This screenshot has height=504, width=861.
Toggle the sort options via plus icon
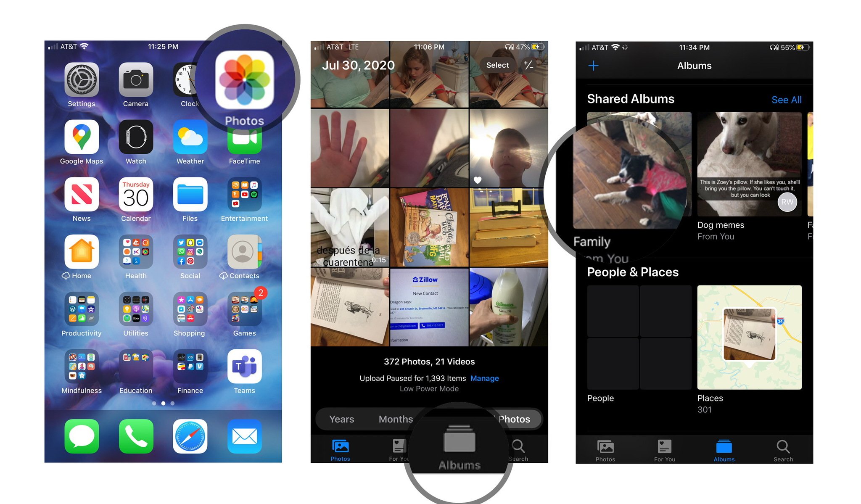point(594,66)
